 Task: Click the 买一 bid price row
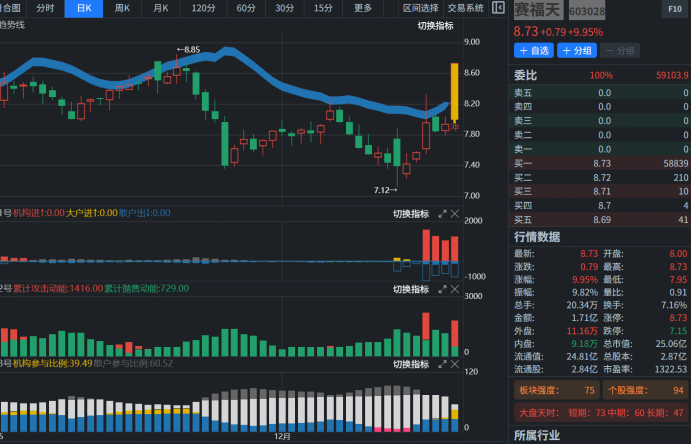click(x=600, y=162)
